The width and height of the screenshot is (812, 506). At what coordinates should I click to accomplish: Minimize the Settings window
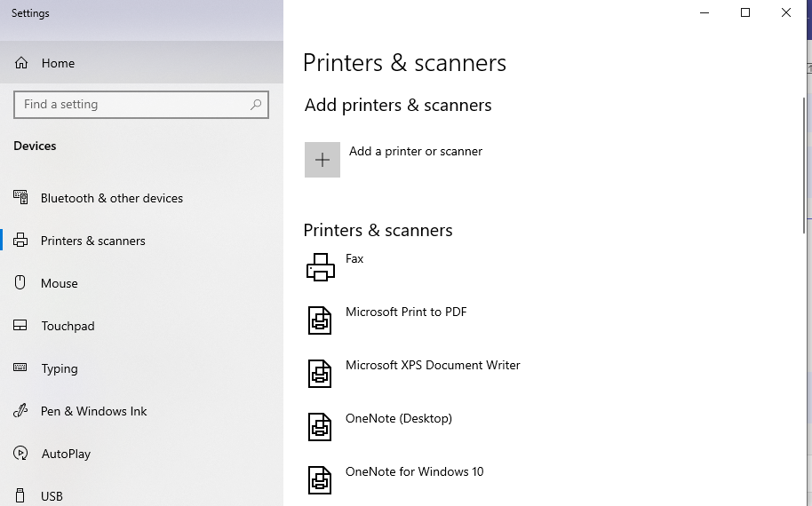[705, 12]
